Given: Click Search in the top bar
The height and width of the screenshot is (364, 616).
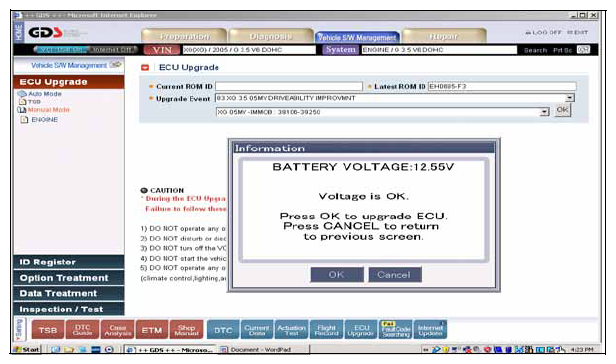Looking at the screenshot, I should pyautogui.click(x=535, y=50).
